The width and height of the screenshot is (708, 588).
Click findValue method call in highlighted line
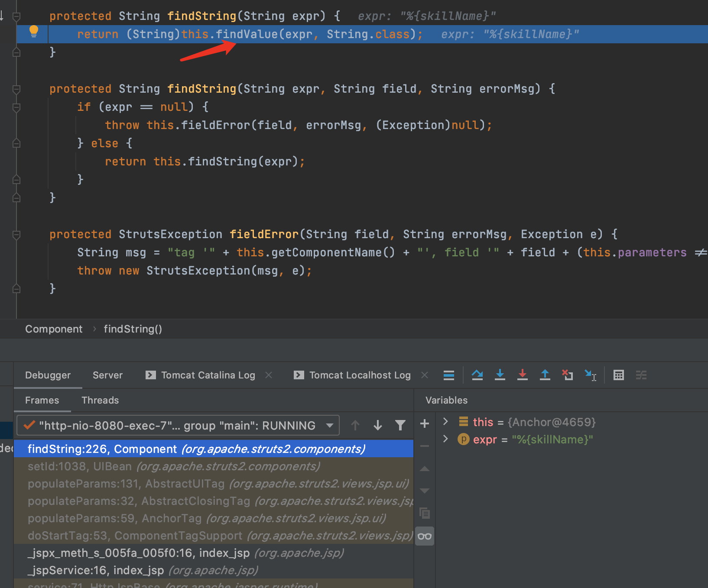[x=247, y=34]
